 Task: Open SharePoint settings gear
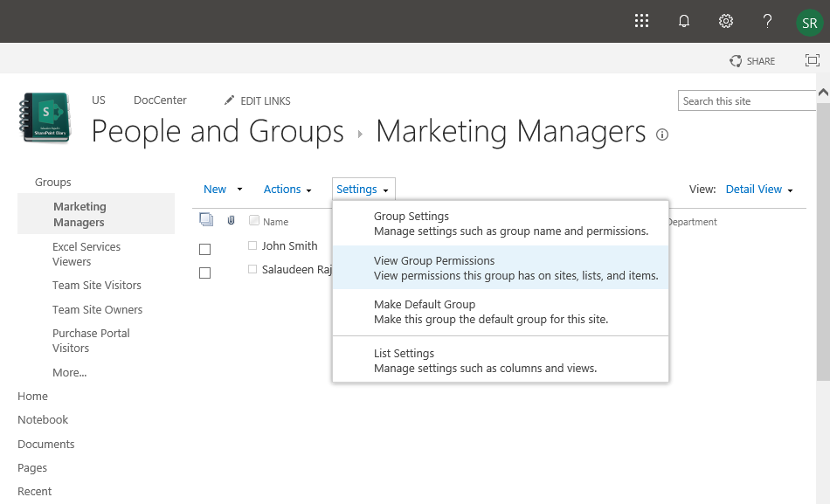coord(725,20)
